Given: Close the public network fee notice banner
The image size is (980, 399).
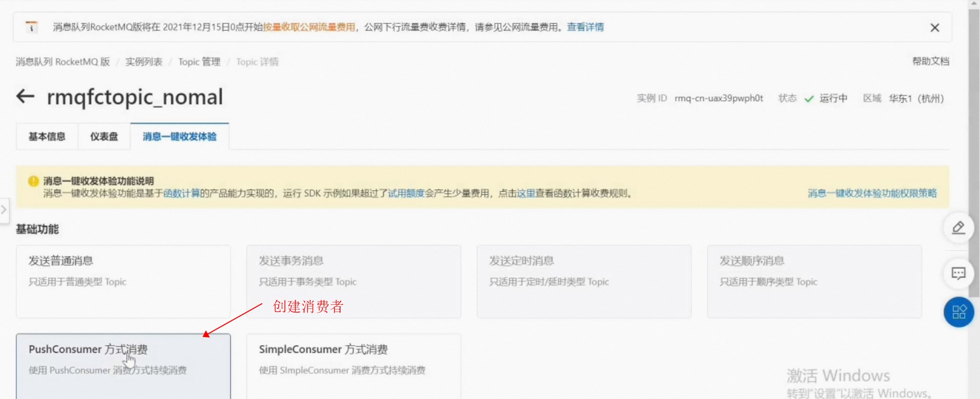Looking at the screenshot, I should pos(934,28).
